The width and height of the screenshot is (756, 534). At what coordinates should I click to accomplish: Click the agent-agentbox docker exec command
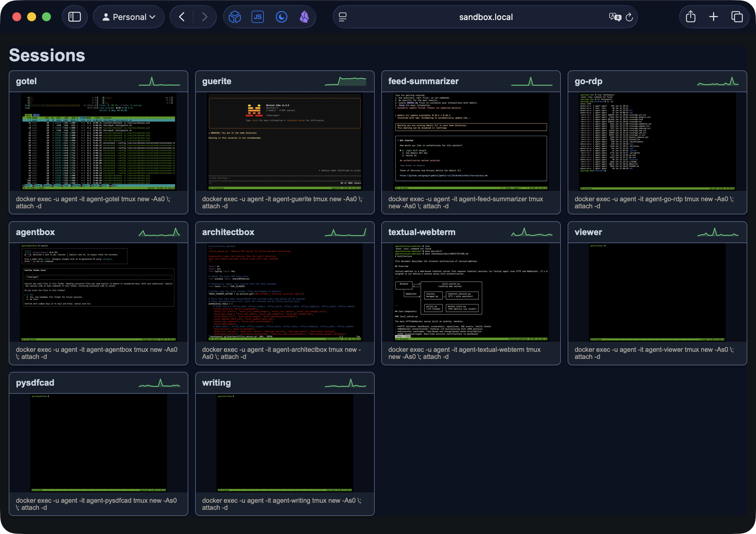pyautogui.click(x=97, y=353)
